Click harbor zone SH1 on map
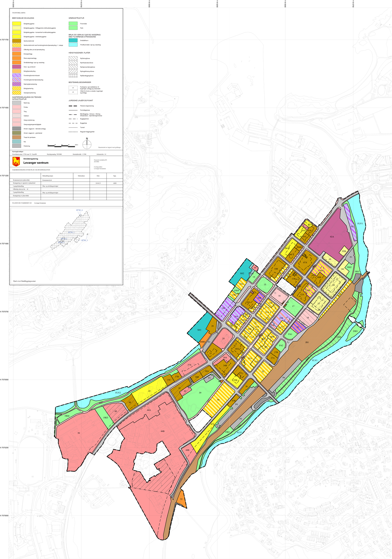The width and height of the screenshot is (392, 559). pyautogui.click(x=199, y=330)
